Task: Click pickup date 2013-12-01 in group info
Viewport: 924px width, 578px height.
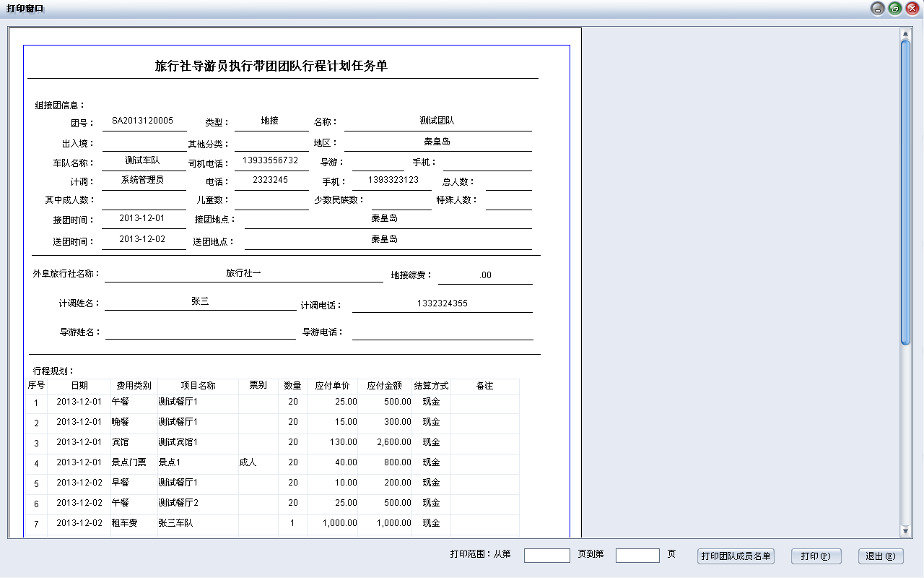Action: tap(142, 218)
